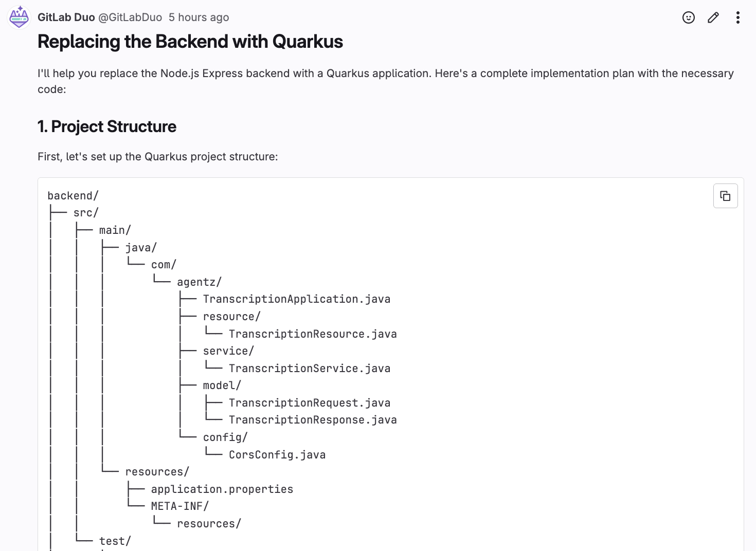Add an emoji reaction to the comment
The height and width of the screenshot is (551, 756).
point(688,17)
